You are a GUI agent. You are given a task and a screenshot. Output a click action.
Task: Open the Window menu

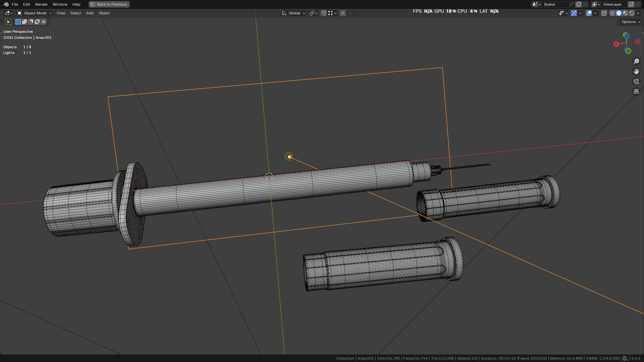60,4
